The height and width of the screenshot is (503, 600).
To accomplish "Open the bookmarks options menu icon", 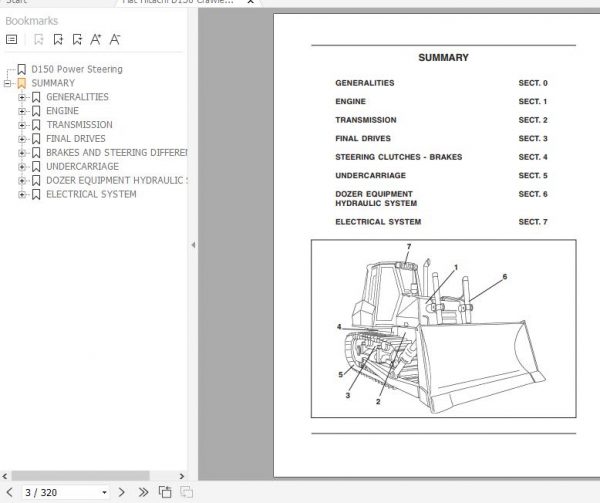I will pos(11,39).
